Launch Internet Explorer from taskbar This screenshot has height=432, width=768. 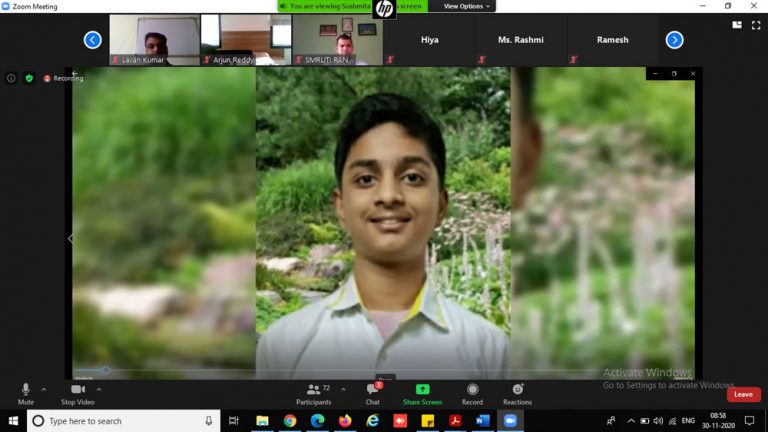coord(373,421)
